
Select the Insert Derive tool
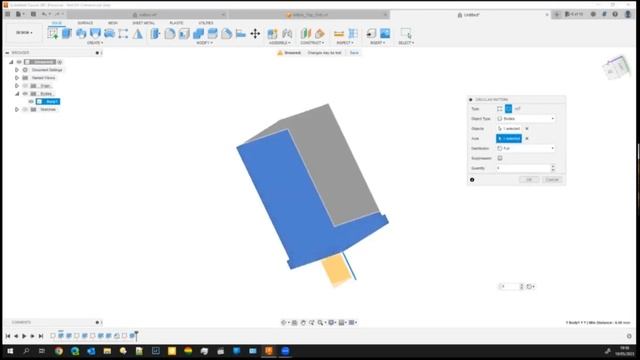point(371,33)
